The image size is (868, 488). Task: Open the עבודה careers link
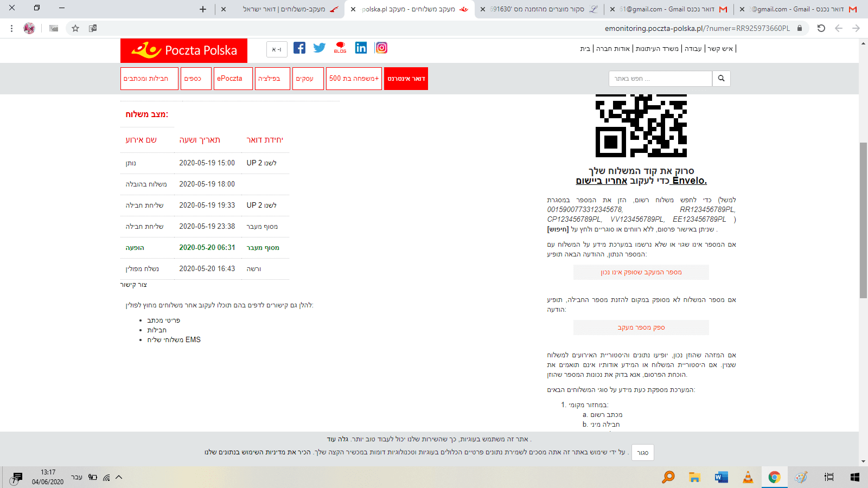(693, 49)
